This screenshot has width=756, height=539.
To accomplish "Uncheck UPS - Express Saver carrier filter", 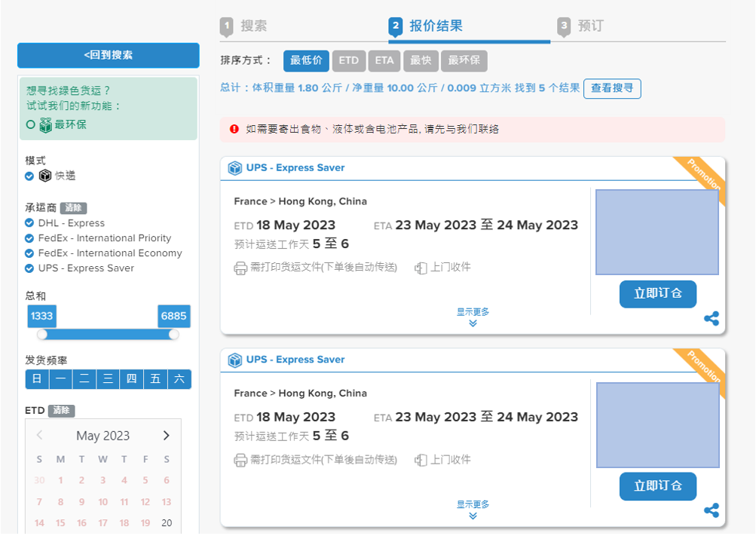I will [x=29, y=268].
